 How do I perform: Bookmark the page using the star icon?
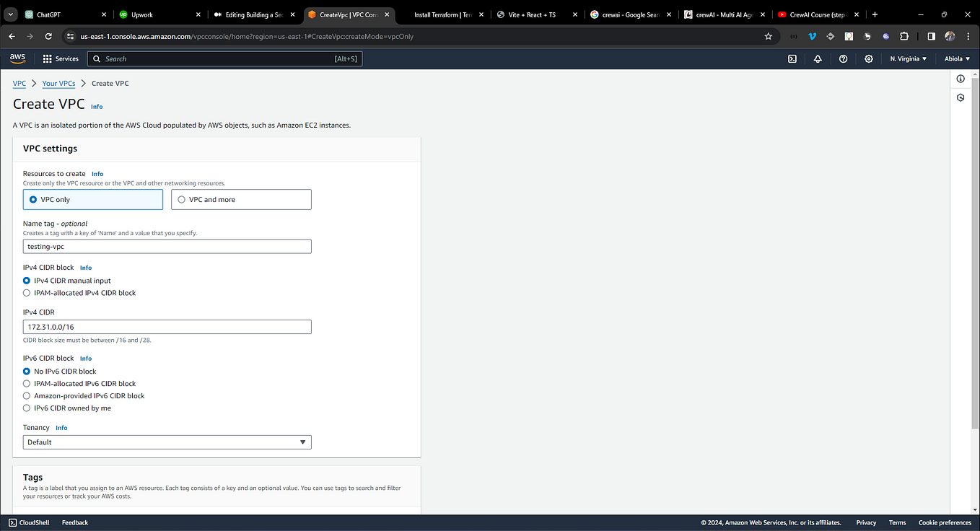coord(768,36)
